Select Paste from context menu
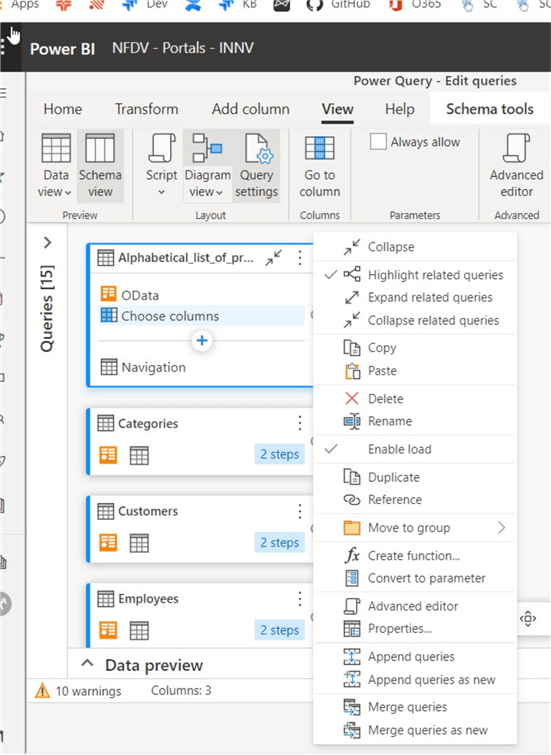This screenshot has height=755, width=551. click(x=415, y=371)
